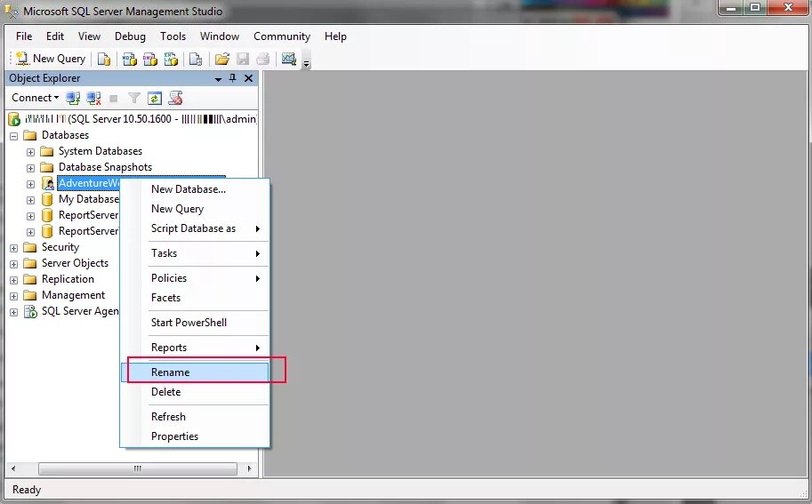Choose Properties from context menu

point(195,436)
